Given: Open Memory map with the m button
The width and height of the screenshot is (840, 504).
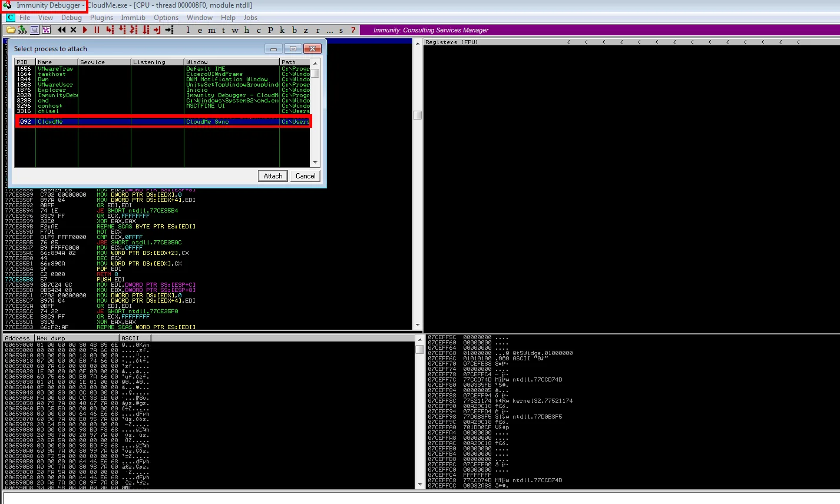Looking at the screenshot, I should point(211,29).
